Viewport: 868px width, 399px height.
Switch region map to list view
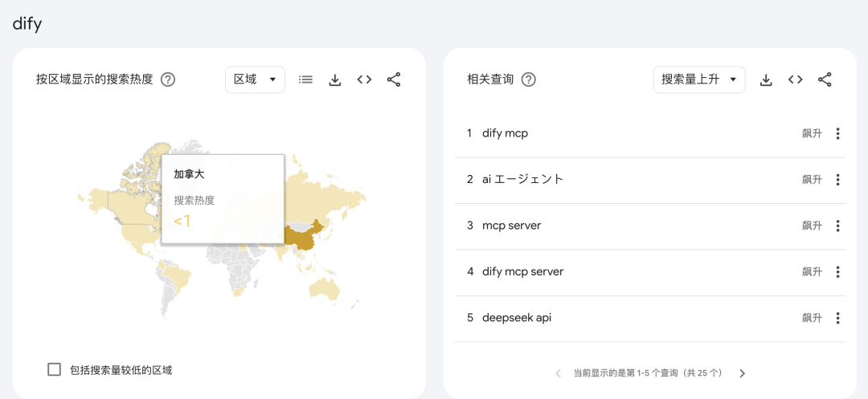(x=305, y=79)
